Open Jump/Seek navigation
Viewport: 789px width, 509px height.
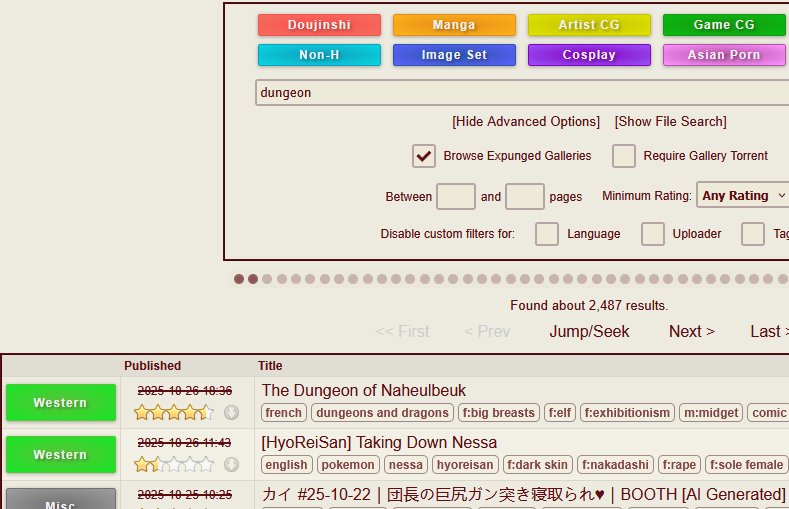tap(589, 331)
